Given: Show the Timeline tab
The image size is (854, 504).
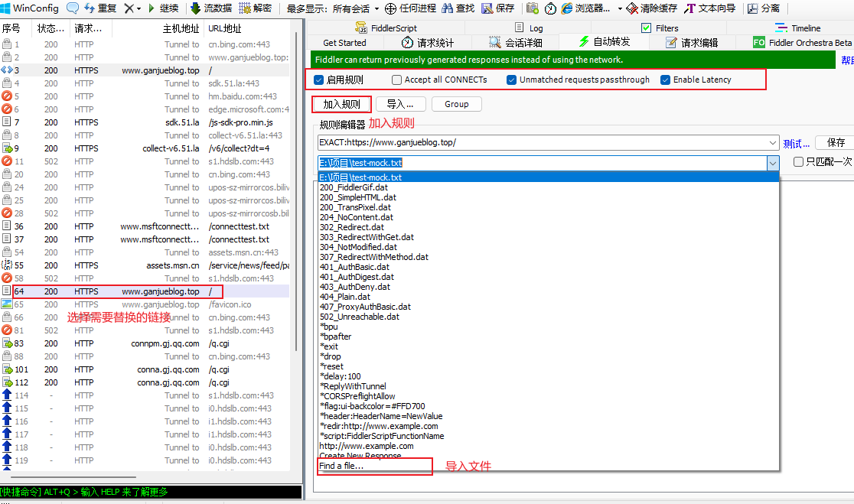Looking at the screenshot, I should pyautogui.click(x=798, y=28).
